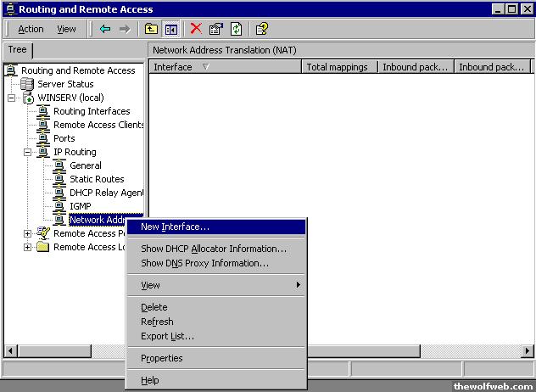This screenshot has width=536, height=392.
Task: Select the Static Routes node
Action: 96,179
